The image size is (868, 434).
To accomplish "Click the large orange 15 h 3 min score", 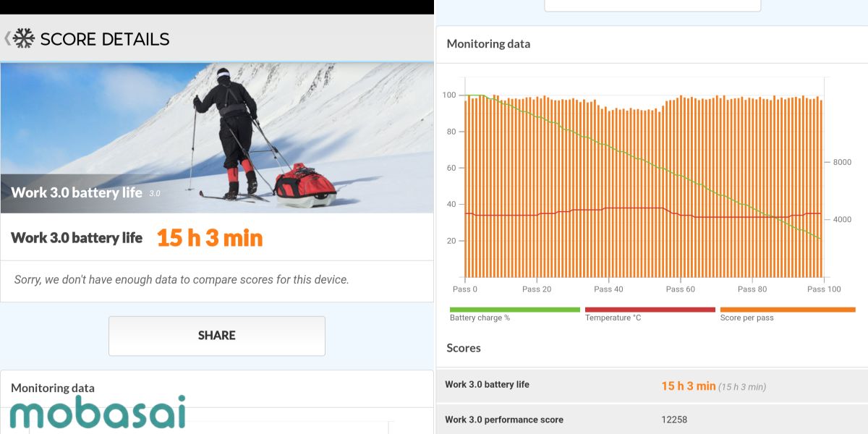I will pyautogui.click(x=209, y=238).
